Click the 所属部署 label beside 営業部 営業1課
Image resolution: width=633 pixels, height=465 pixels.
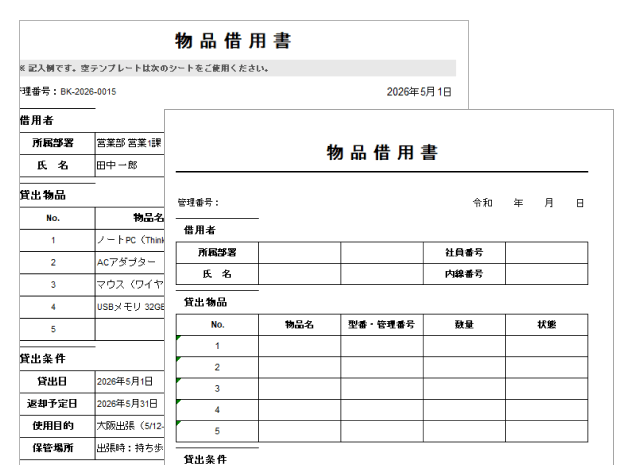click(x=53, y=143)
